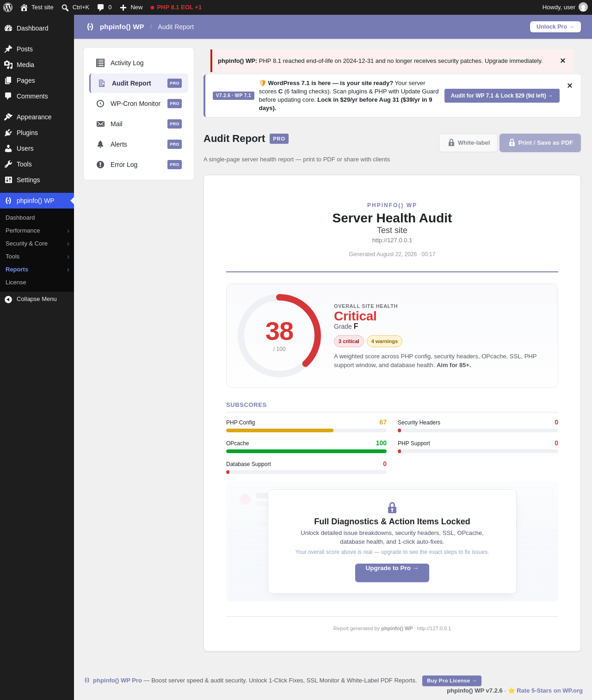Click the phpinfo() WP sidebar icon
Screen dimensions: 592x700
(x=8, y=201)
